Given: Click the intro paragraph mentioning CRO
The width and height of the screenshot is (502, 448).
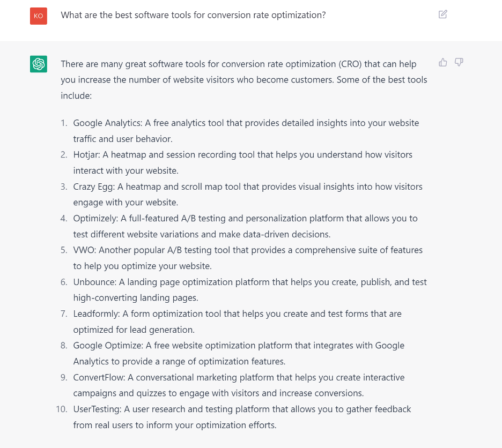Looking at the screenshot, I should 244,80.
